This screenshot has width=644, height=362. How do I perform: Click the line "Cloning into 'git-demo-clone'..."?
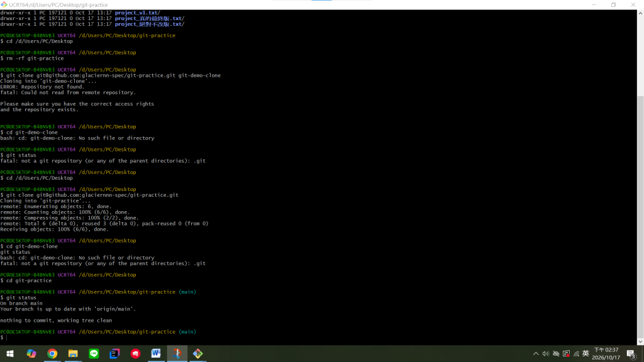[x=48, y=81]
